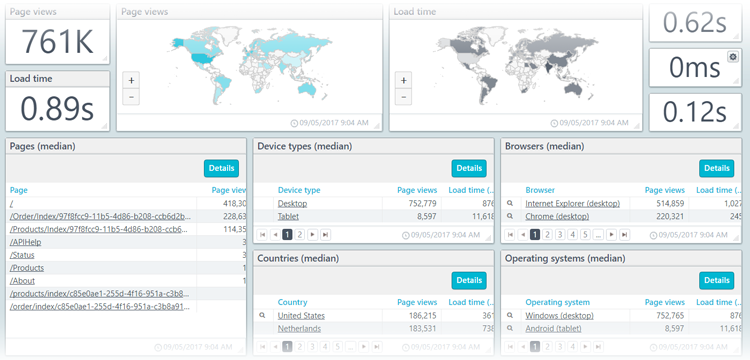The image size is (750, 360).
Task: Open the /Products page link
Action: pos(27,268)
